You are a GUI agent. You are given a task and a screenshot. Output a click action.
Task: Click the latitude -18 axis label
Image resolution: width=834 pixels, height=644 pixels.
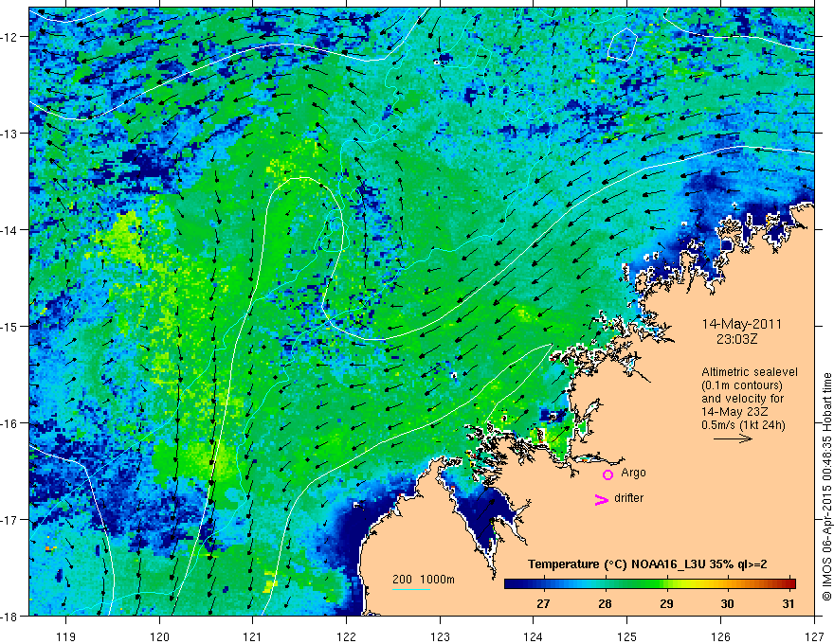9,616
